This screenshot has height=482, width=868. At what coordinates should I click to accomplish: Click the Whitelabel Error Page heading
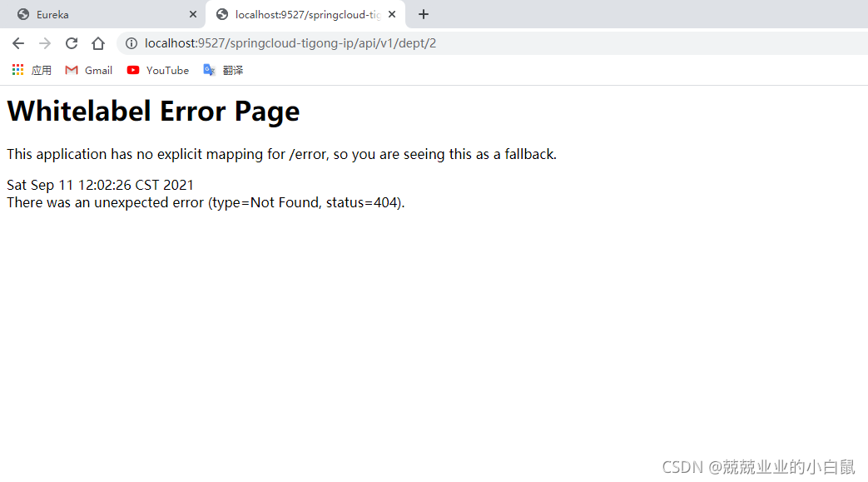pos(153,112)
